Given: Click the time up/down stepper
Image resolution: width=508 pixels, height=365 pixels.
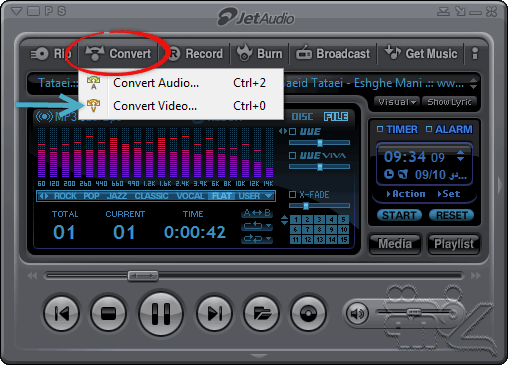Looking at the screenshot, I should click(x=460, y=156).
